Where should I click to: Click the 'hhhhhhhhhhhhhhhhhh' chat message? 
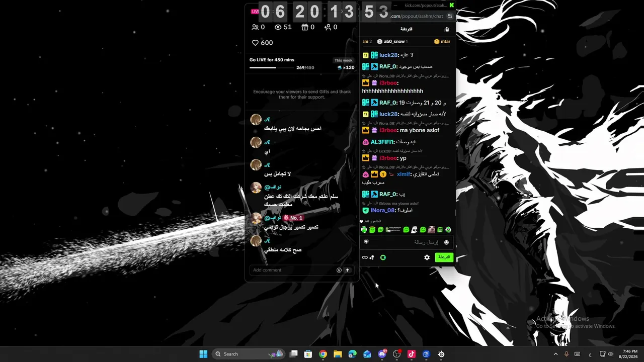(x=392, y=91)
